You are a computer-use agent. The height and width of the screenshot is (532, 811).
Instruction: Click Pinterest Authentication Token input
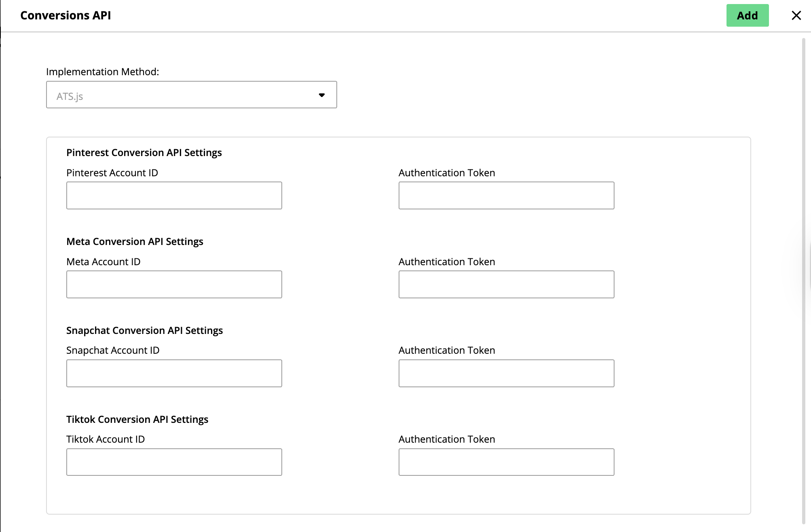pyautogui.click(x=506, y=196)
